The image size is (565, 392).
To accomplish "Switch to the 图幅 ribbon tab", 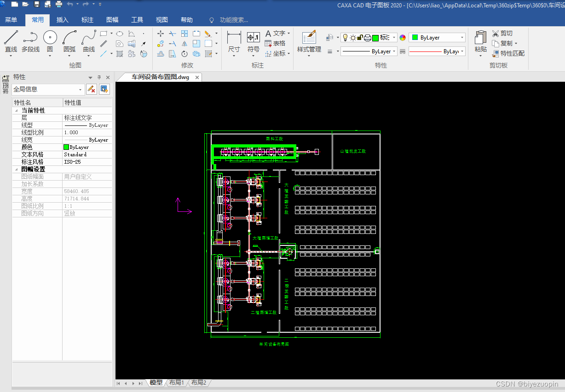I will coord(112,20).
